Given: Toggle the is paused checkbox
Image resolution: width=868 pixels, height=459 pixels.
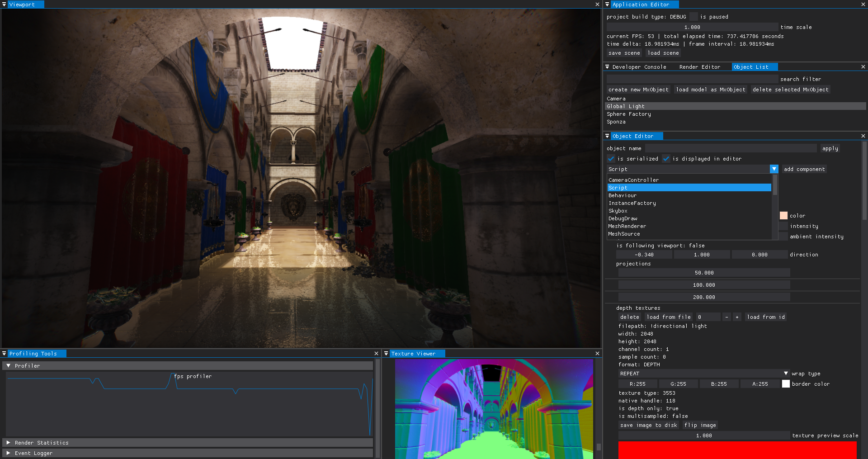Looking at the screenshot, I should coord(693,17).
